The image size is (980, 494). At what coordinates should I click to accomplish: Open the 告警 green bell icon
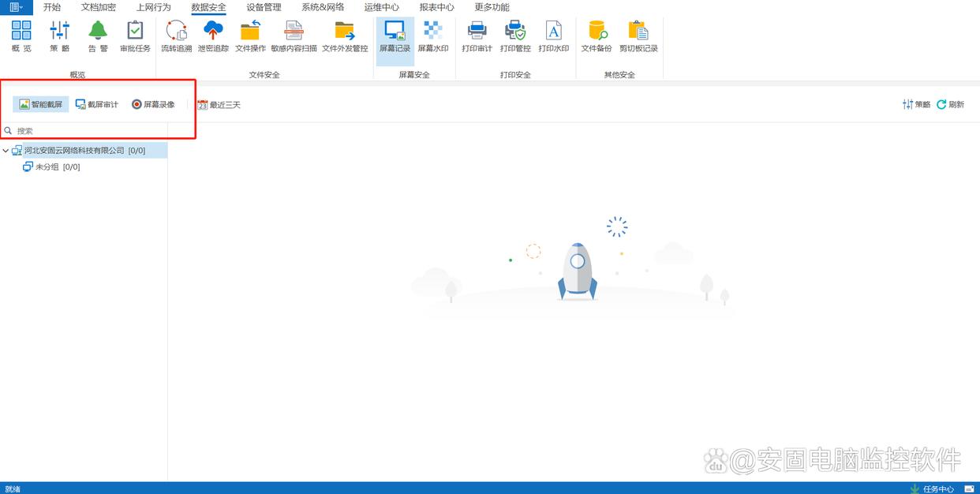pyautogui.click(x=98, y=37)
